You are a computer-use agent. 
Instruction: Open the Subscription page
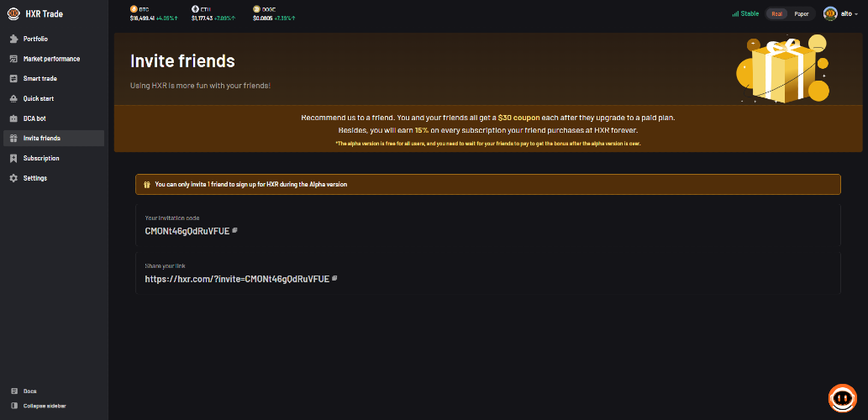pyautogui.click(x=54, y=158)
